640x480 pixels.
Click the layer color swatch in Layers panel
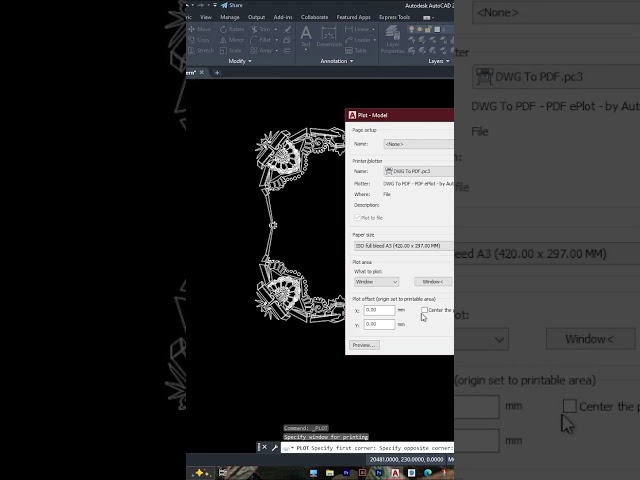coord(437,29)
